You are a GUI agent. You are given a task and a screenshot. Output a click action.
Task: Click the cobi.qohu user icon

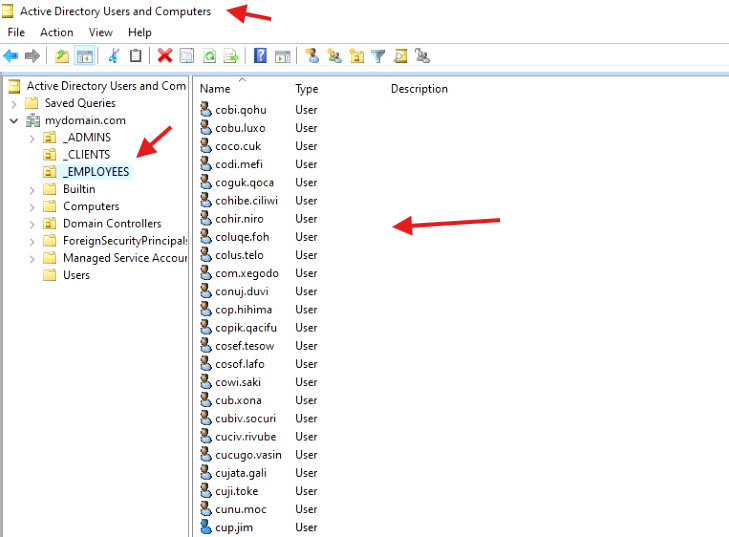205,109
